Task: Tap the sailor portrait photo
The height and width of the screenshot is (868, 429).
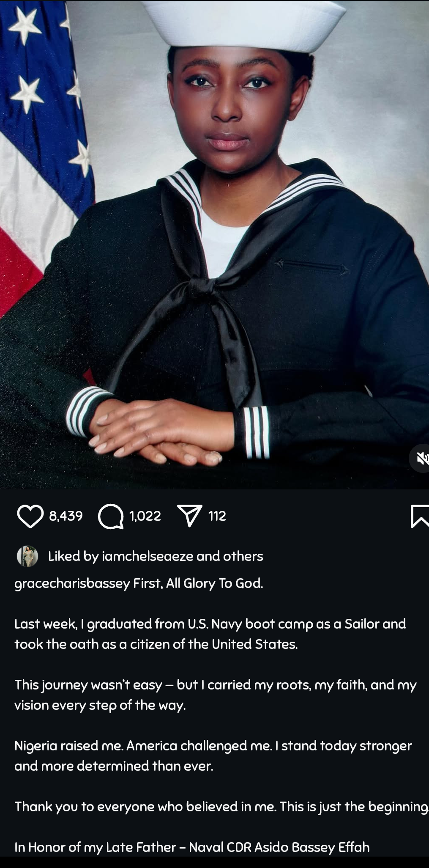Action: 214,244
